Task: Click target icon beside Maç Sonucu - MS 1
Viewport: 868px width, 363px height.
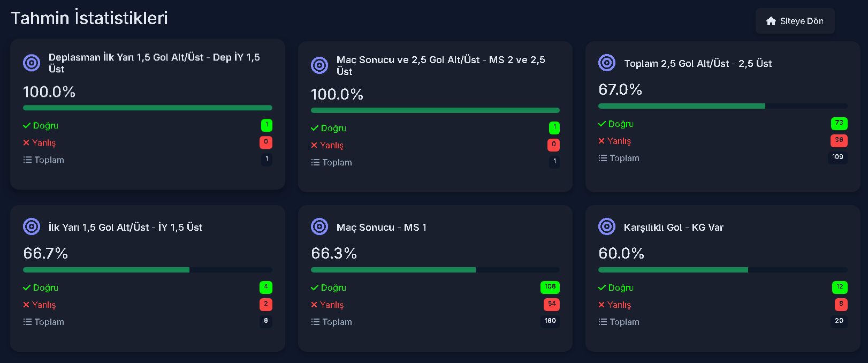Action: pyautogui.click(x=319, y=226)
